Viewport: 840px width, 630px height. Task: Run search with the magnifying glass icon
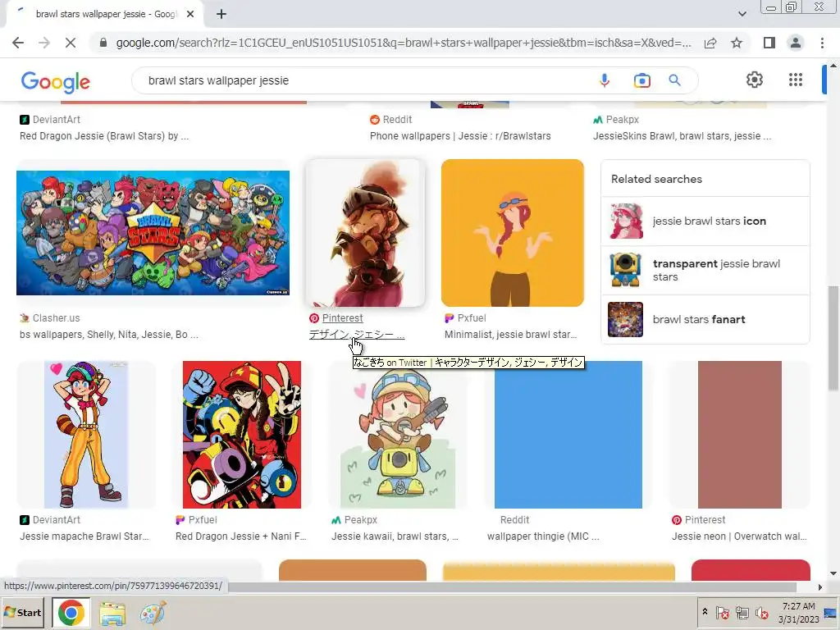pos(674,80)
